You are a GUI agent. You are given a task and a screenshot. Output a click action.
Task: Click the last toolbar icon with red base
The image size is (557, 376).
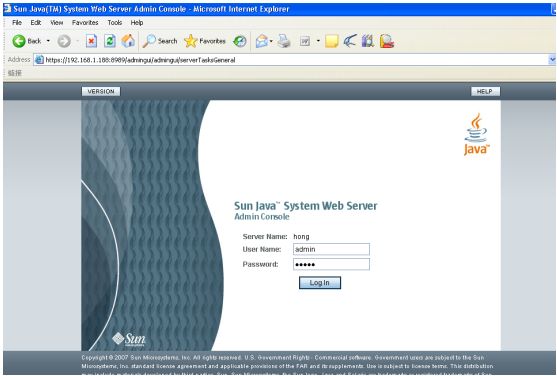point(387,41)
